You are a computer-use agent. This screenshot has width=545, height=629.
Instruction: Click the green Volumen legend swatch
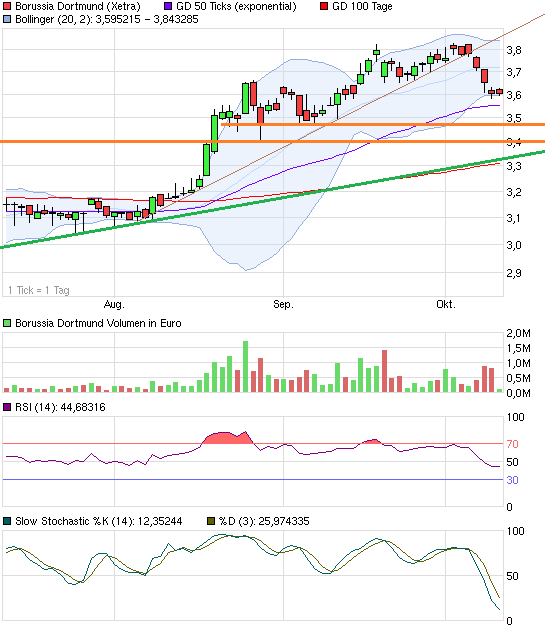point(7,323)
